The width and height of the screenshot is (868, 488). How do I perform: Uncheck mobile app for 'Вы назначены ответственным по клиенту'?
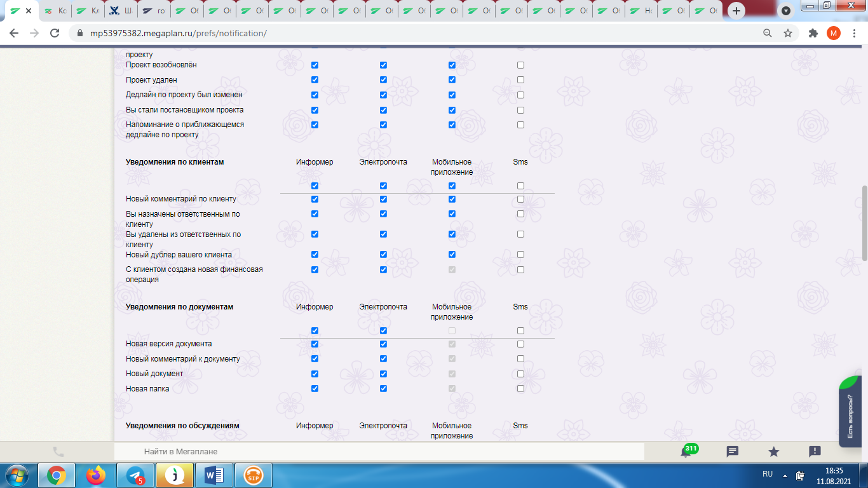click(452, 214)
